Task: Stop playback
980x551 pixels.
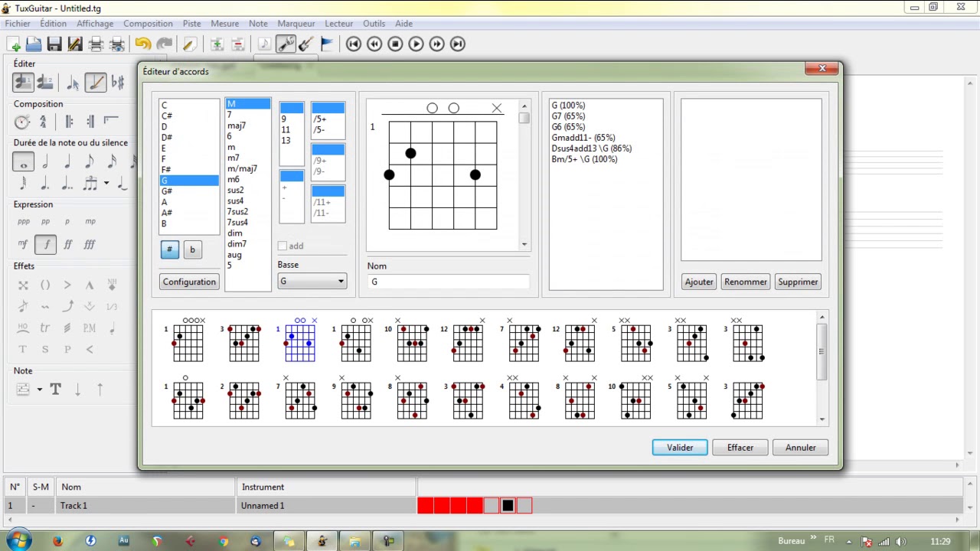Action: (395, 44)
